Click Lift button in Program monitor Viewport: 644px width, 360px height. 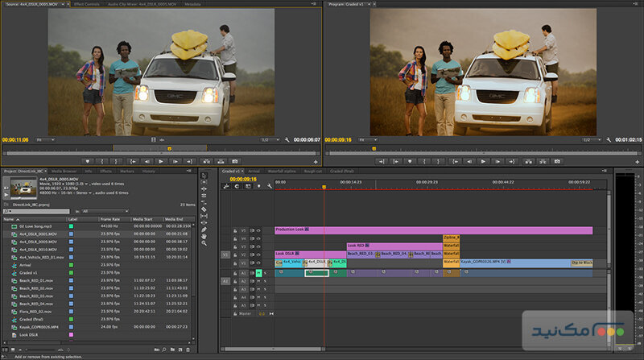pyautogui.click(x=528, y=162)
